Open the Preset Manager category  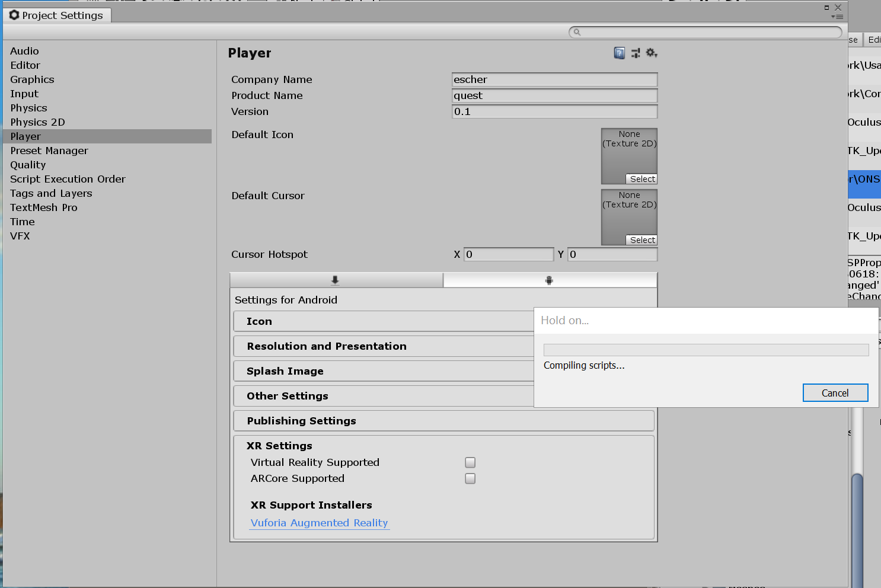coord(107,151)
